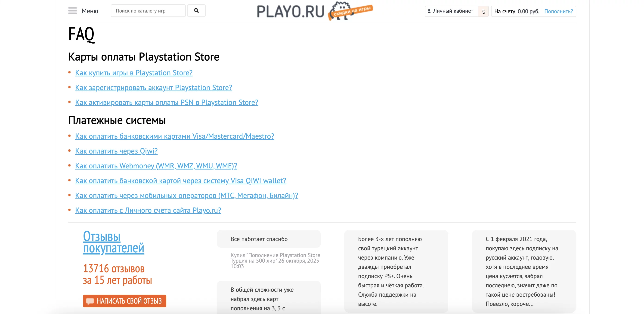Image resolution: width=644 pixels, height=314 pixels.
Task: Open Личный кабинет account link
Action: pyautogui.click(x=453, y=11)
